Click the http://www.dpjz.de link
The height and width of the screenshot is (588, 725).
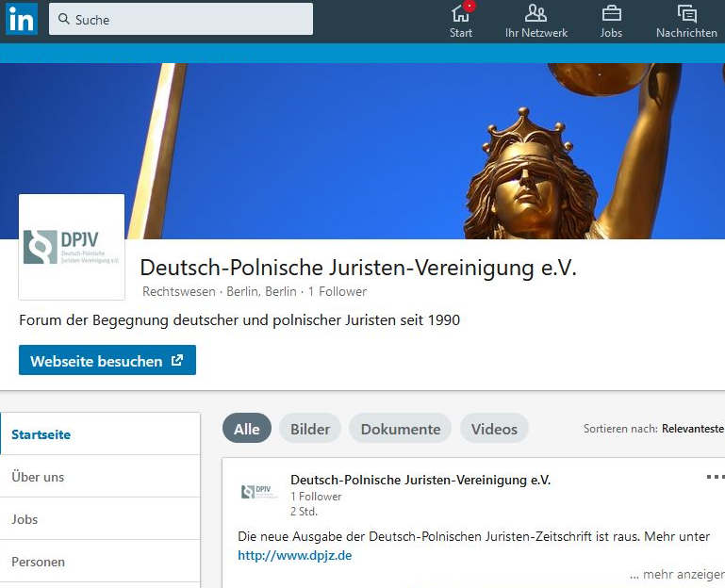pos(294,555)
